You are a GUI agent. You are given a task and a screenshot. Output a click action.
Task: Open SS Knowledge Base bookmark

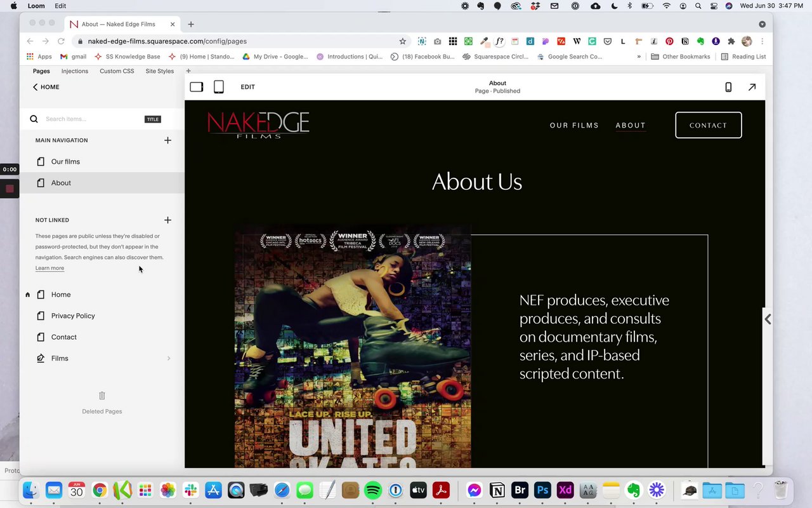pyautogui.click(x=128, y=57)
